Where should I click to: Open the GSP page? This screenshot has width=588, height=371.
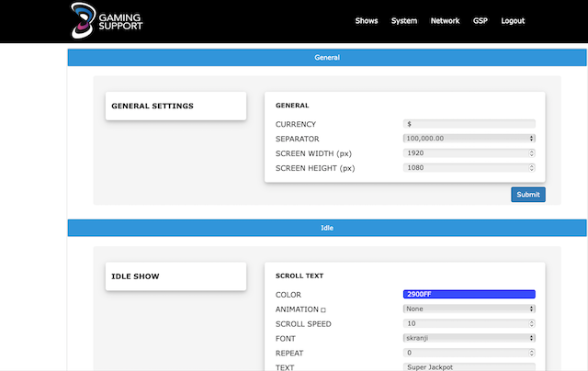point(481,20)
